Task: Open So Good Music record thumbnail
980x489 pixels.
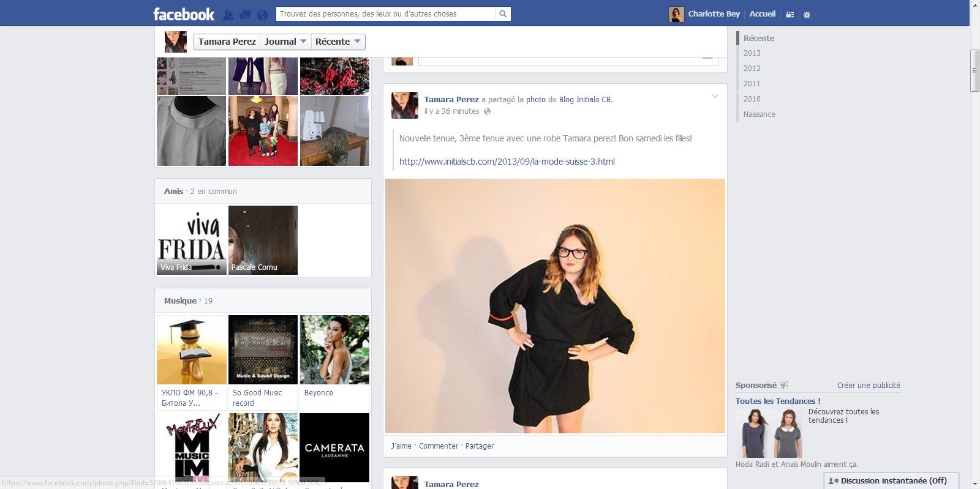Action: click(x=263, y=349)
